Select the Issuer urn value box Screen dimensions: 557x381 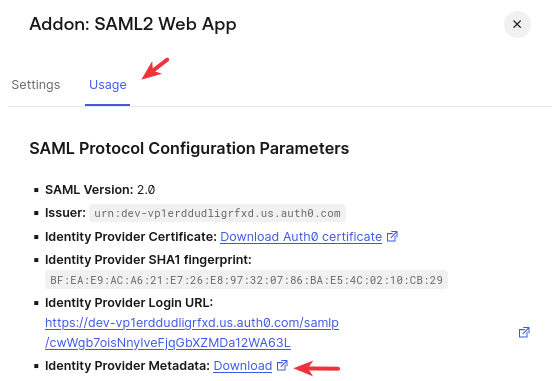217,213
